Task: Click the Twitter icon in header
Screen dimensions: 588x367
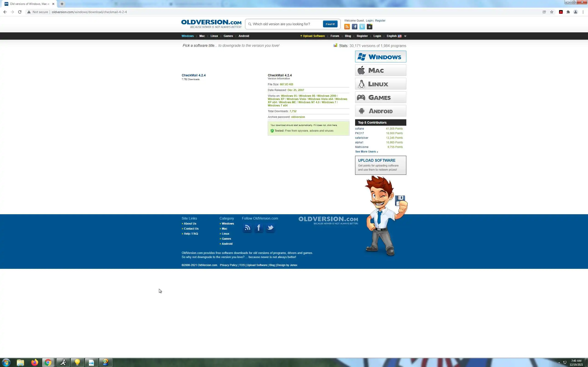Action: pyautogui.click(x=362, y=27)
